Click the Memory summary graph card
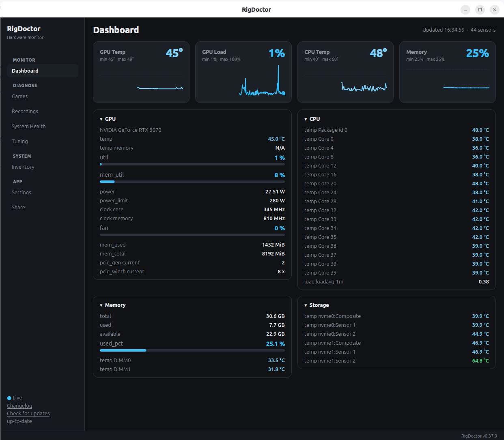504x440 pixels. [x=448, y=72]
